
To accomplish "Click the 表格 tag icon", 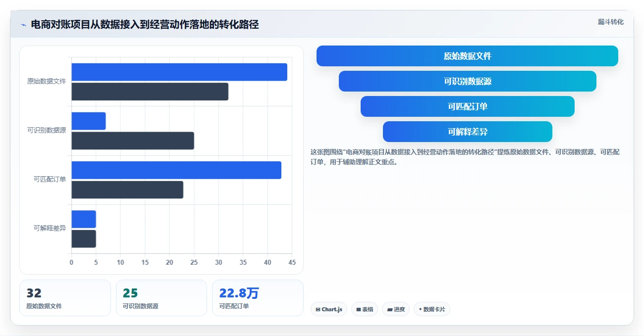I will [358, 310].
